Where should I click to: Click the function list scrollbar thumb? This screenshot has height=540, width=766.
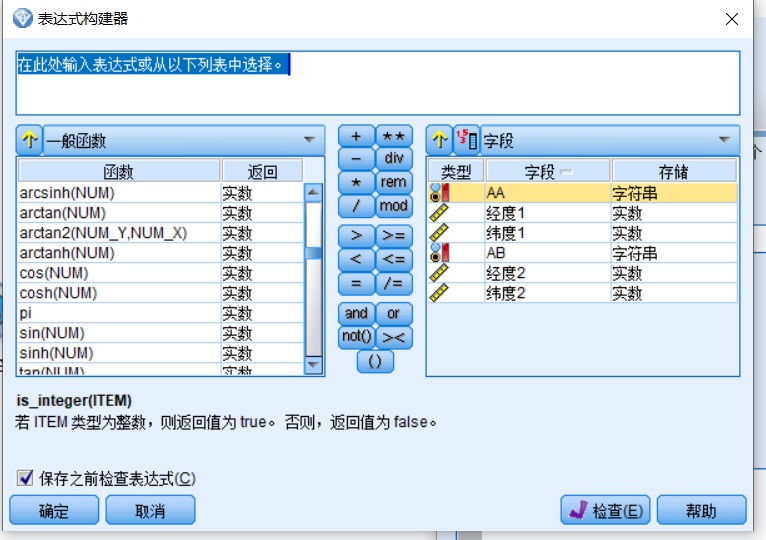[x=313, y=253]
